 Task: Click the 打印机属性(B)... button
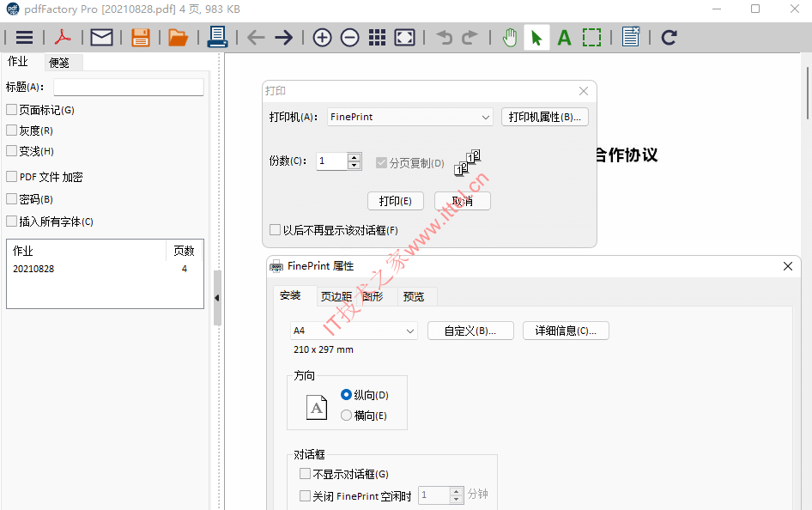pyautogui.click(x=545, y=117)
